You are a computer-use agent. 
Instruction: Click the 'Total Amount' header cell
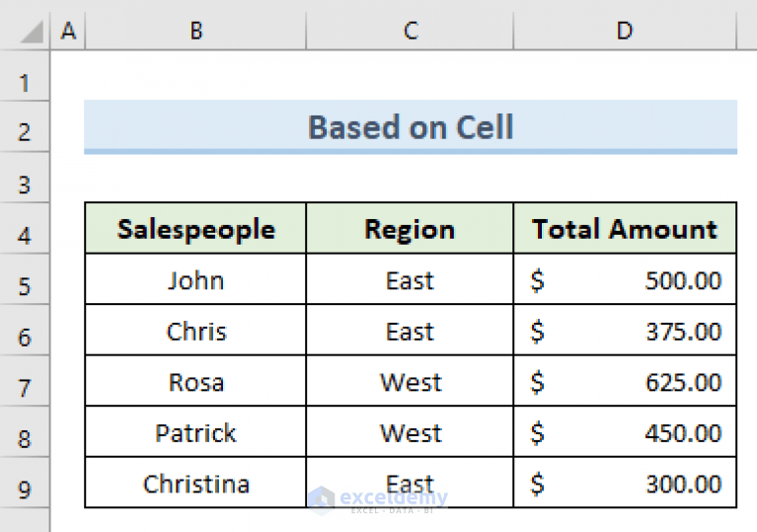point(625,228)
